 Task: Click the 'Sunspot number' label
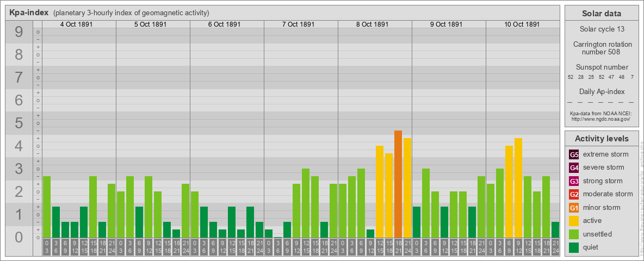pos(602,67)
